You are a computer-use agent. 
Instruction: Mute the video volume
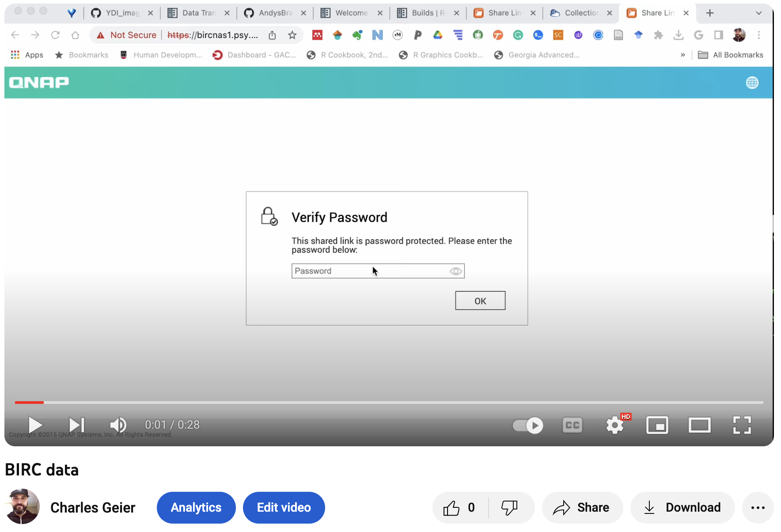[118, 425]
